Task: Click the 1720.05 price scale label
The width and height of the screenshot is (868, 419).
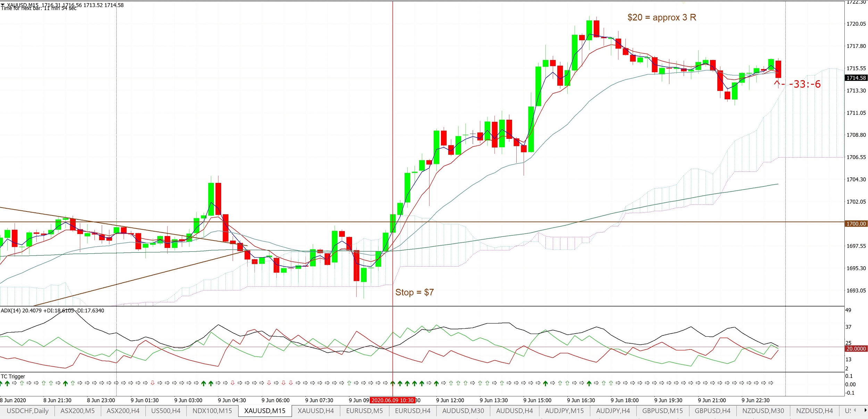Action: [x=856, y=24]
